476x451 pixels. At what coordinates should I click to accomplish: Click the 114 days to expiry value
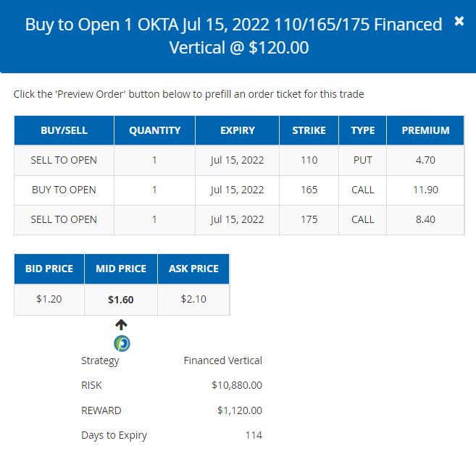point(254,435)
